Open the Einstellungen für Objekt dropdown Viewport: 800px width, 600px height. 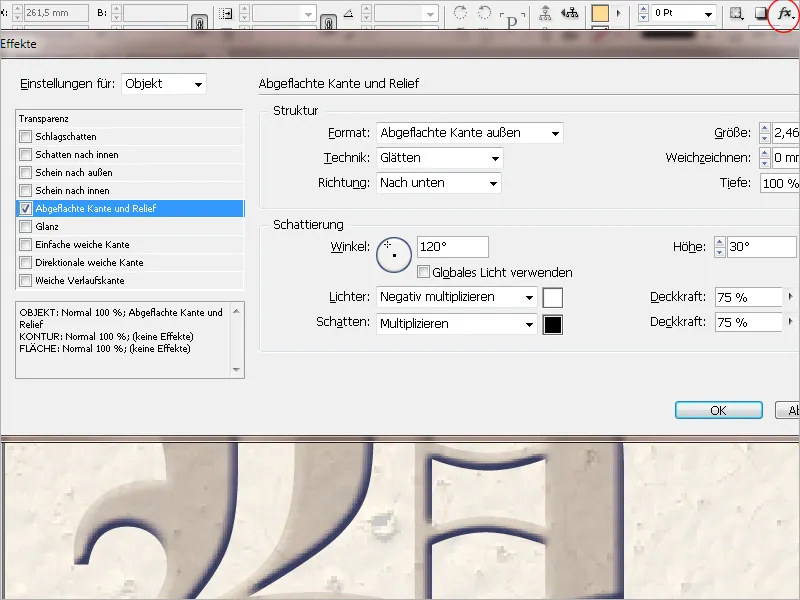pyautogui.click(x=164, y=84)
